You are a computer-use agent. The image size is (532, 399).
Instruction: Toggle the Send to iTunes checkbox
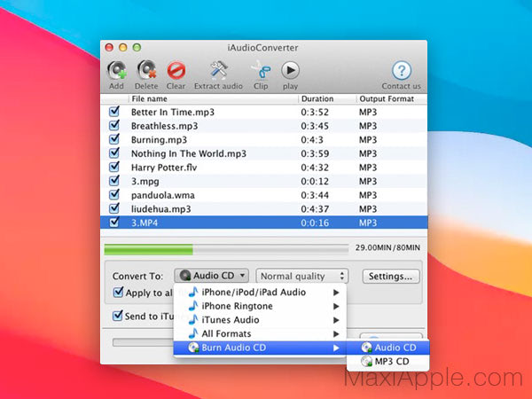[x=117, y=316]
